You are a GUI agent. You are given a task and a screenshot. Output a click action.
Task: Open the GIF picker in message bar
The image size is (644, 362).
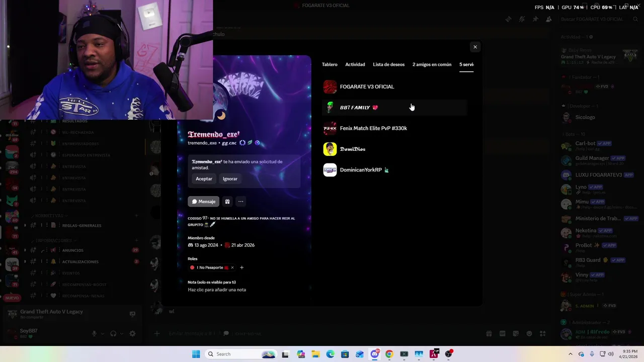click(502, 333)
